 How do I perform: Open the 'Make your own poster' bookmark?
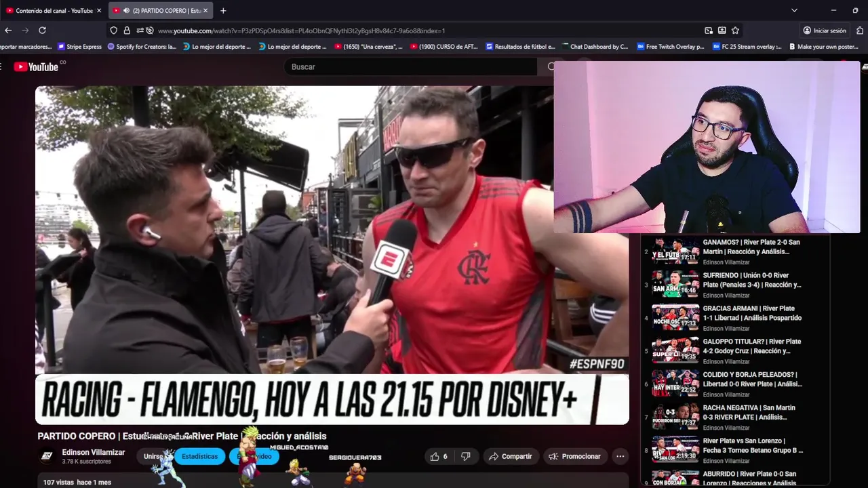click(824, 47)
